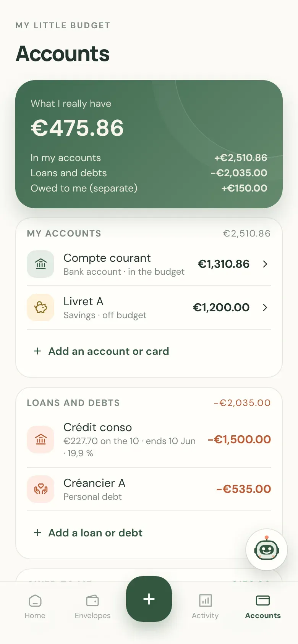This screenshot has height=644, width=298.
Task: Tap the Home icon in bottom navigation
Action: 35,601
